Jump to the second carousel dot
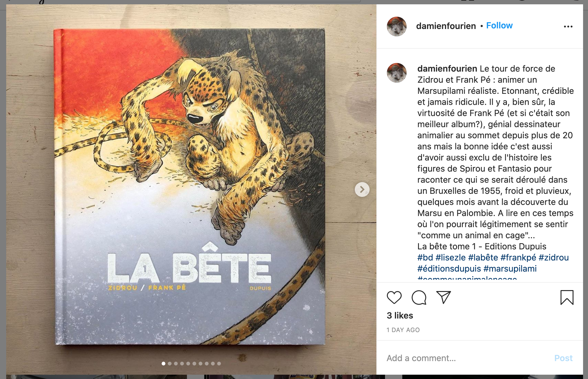The image size is (588, 379). 170,364
